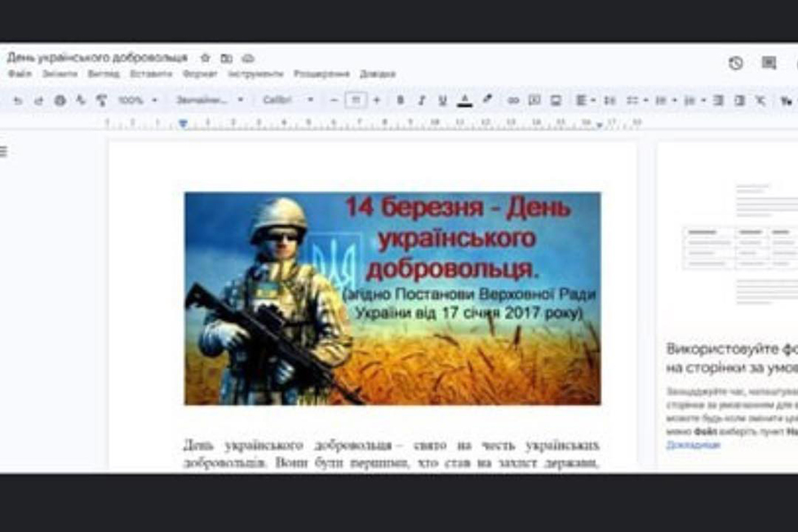Click the Undo arrow in toolbar
Image resolution: width=798 pixels, height=532 pixels.
18,100
